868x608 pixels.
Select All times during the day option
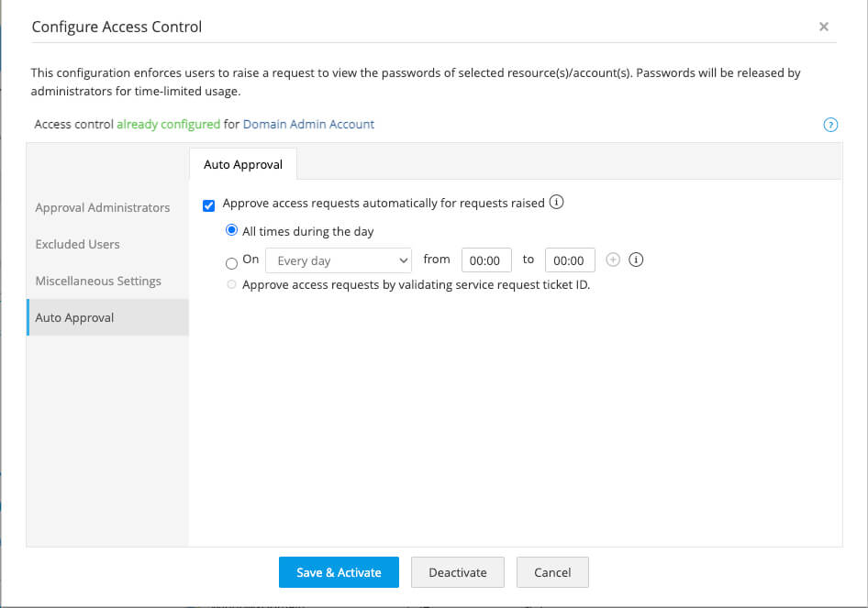click(x=232, y=231)
